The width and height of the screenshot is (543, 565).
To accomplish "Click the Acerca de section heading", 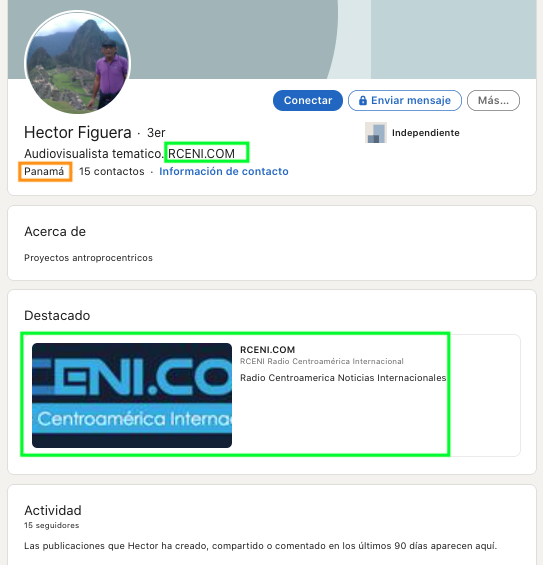I will click(x=55, y=231).
